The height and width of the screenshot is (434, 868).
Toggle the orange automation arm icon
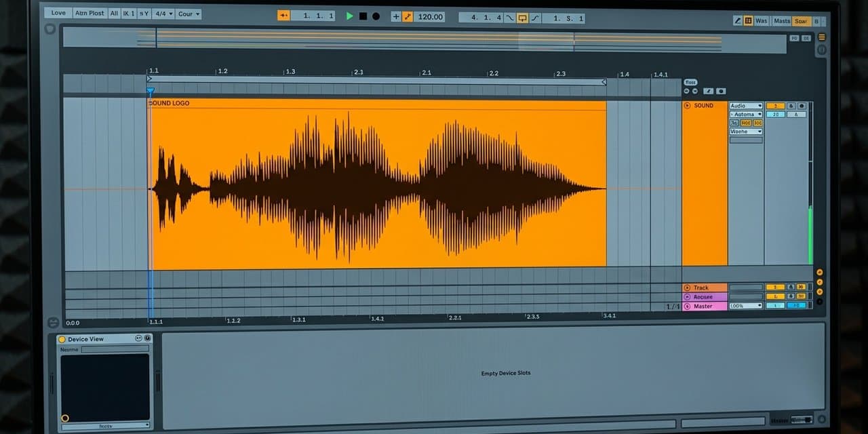point(408,17)
